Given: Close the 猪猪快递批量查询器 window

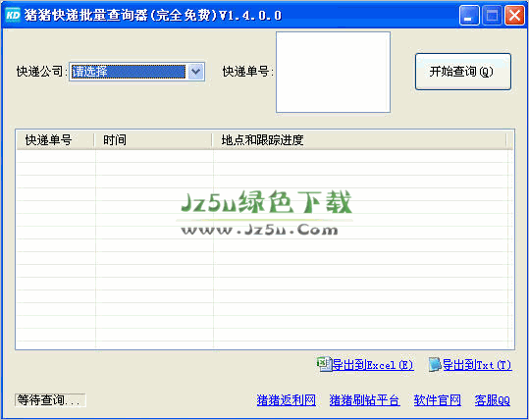Looking at the screenshot, I should [x=514, y=16].
